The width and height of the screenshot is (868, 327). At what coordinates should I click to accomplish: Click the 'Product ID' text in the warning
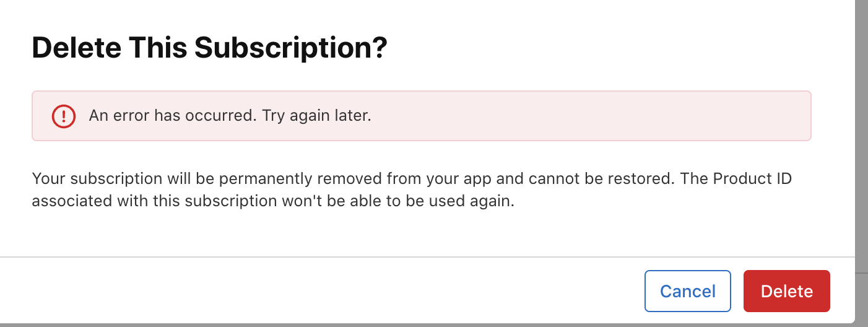click(x=752, y=179)
